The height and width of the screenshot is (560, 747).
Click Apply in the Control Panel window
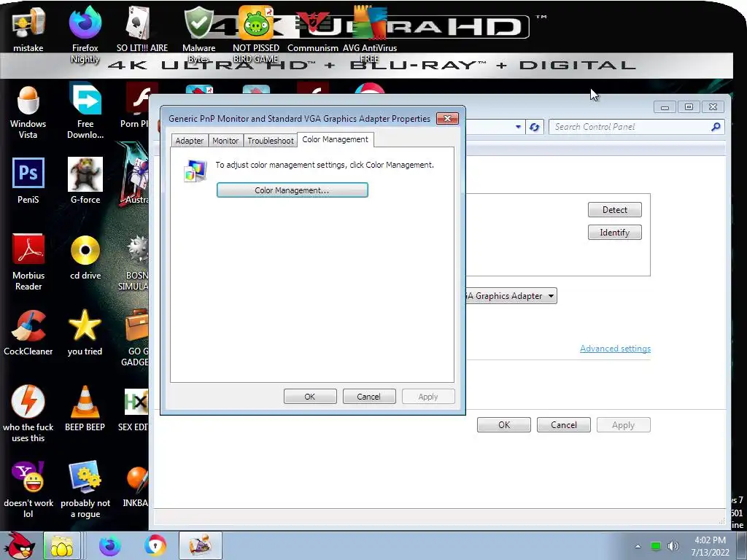pos(623,425)
